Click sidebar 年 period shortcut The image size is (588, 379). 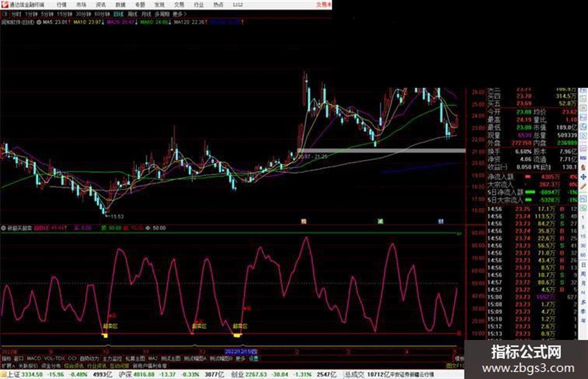tap(583, 321)
